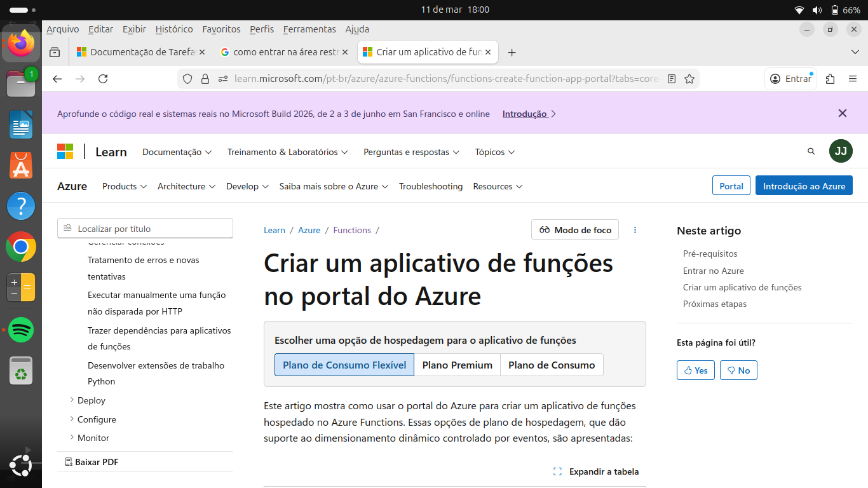
Task: Expand the Develop dropdown
Action: pyautogui.click(x=248, y=186)
